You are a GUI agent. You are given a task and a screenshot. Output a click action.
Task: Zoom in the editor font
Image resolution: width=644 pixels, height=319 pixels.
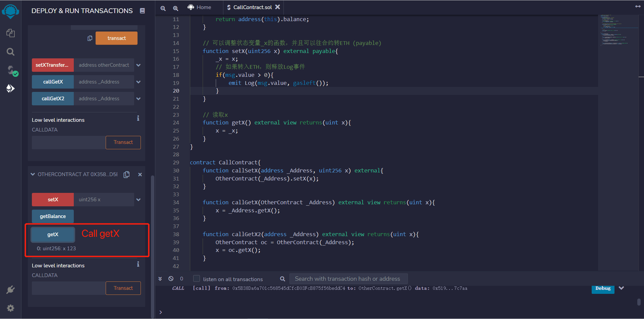point(175,8)
